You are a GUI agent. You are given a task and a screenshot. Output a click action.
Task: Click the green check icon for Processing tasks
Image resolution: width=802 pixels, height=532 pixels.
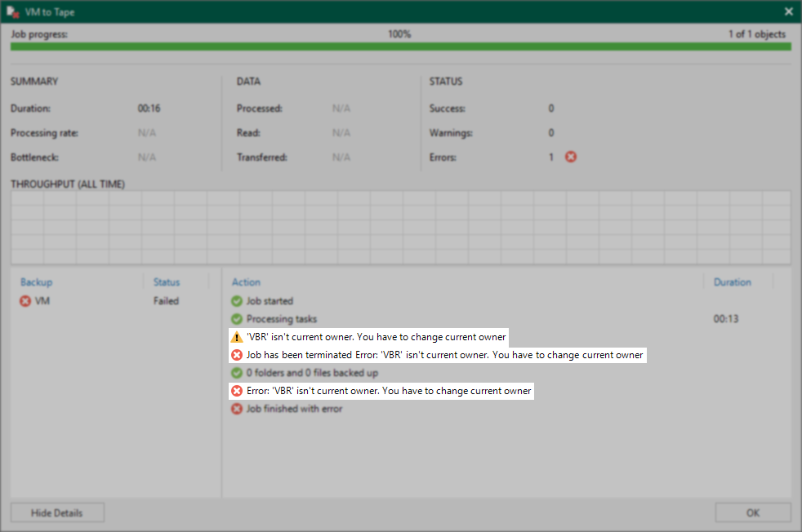tap(237, 319)
